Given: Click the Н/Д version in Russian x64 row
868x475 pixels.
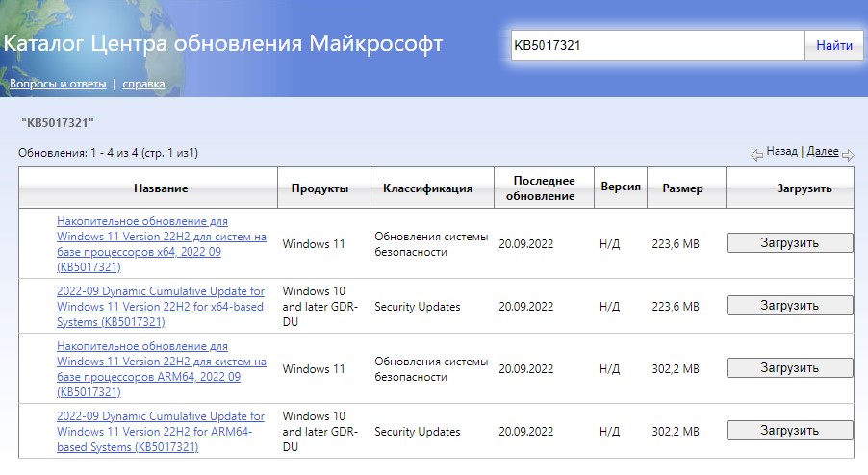Looking at the screenshot, I should click(x=609, y=244).
